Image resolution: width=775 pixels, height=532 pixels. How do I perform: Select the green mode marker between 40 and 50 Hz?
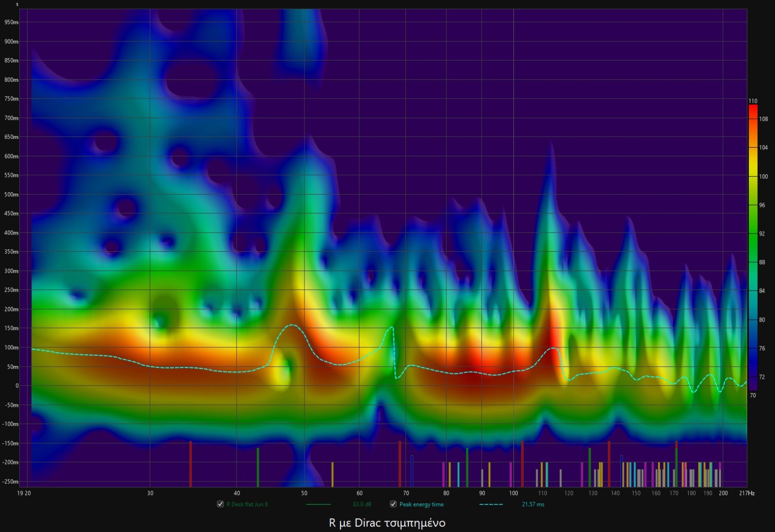point(258,466)
